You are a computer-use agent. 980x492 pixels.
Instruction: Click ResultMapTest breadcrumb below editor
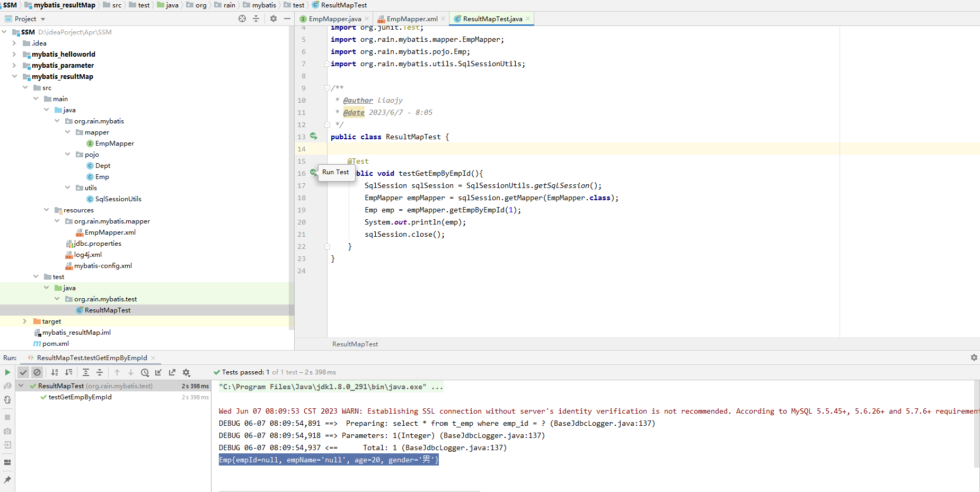pyautogui.click(x=355, y=344)
